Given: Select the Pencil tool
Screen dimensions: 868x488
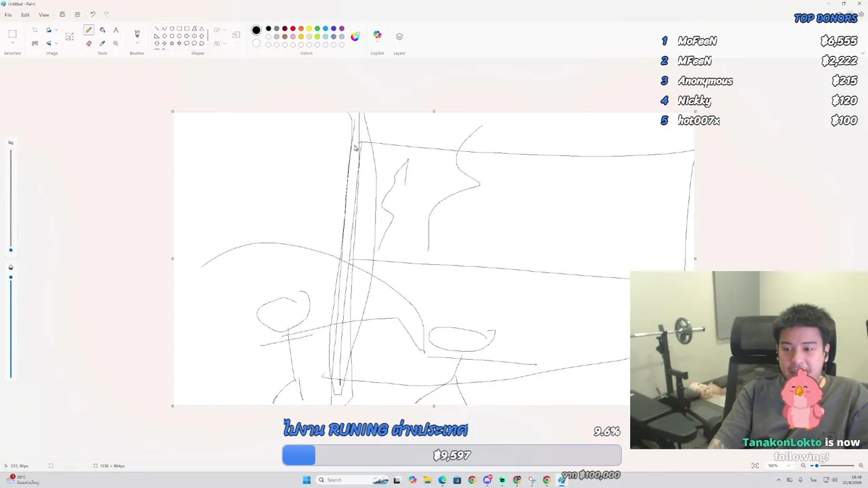Looking at the screenshot, I should 89,30.
